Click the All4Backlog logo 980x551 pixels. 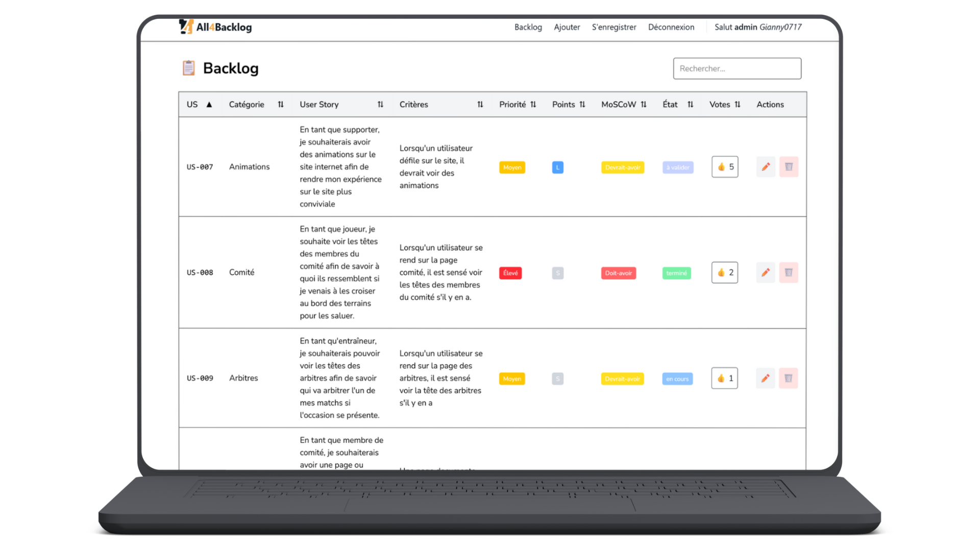coord(215,27)
